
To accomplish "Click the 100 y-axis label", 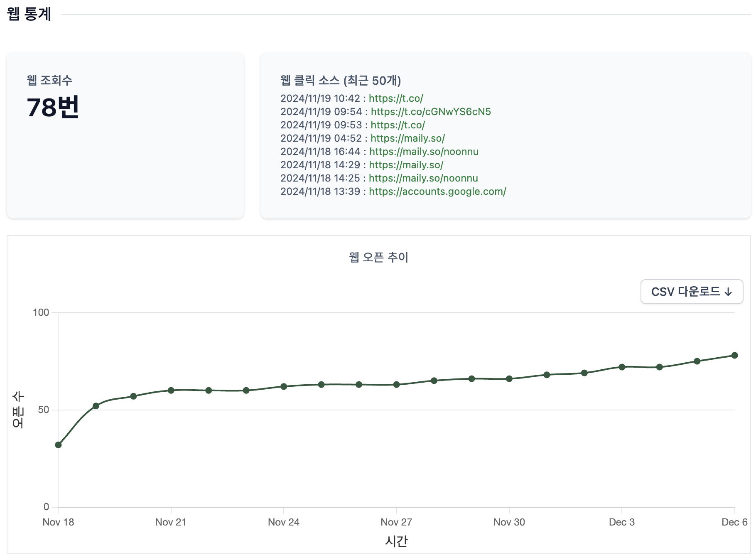I will pyautogui.click(x=41, y=312).
